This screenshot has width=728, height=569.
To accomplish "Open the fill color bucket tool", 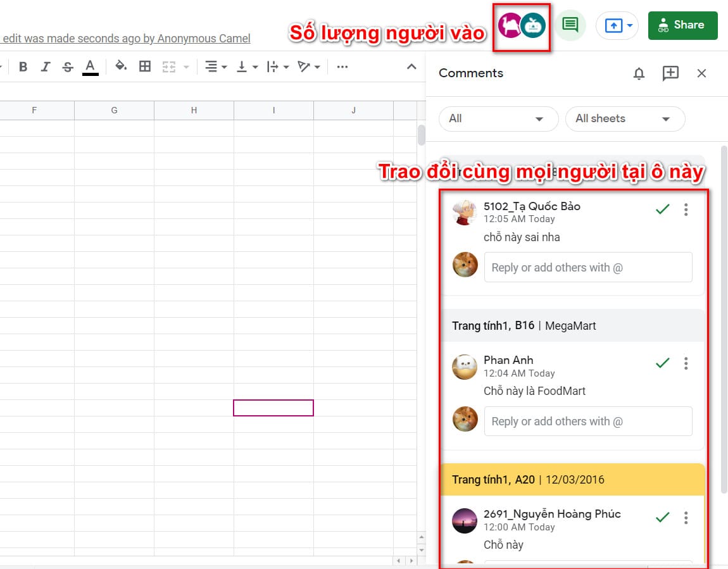I will (121, 66).
